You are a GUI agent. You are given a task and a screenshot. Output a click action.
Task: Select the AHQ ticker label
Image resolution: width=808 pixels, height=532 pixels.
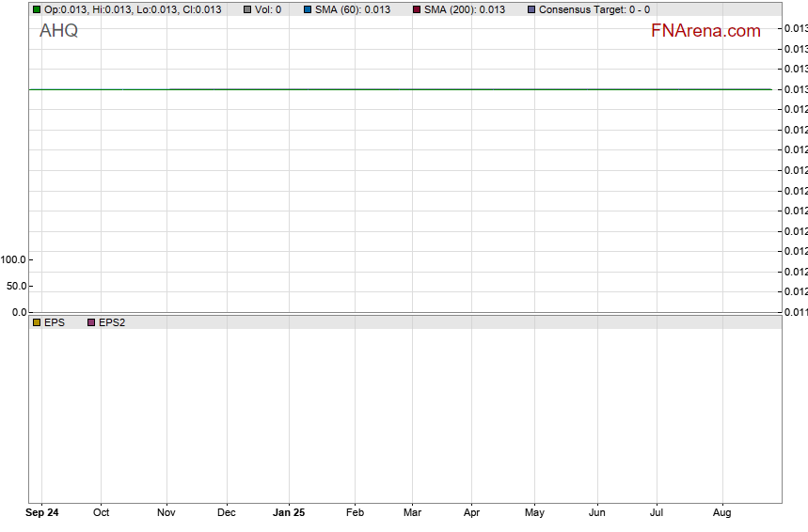(58, 31)
